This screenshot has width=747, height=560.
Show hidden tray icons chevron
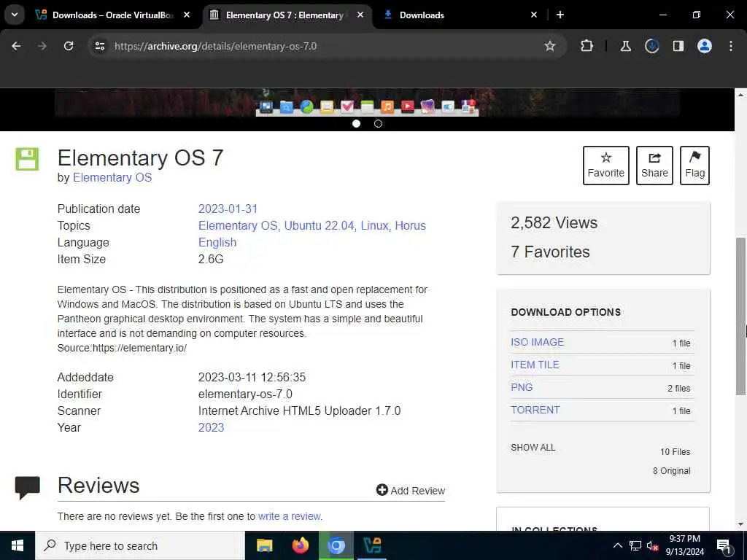pyautogui.click(x=617, y=545)
